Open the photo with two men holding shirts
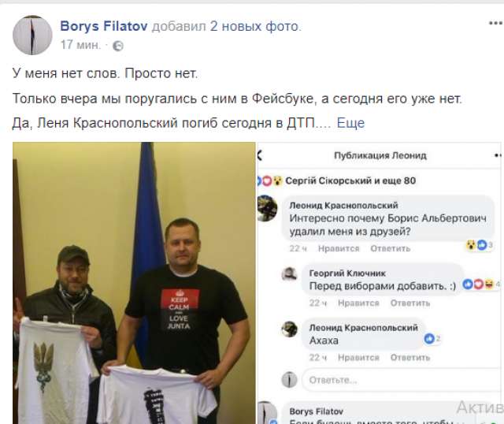Screen dimensions: 504x424 tap(134, 283)
